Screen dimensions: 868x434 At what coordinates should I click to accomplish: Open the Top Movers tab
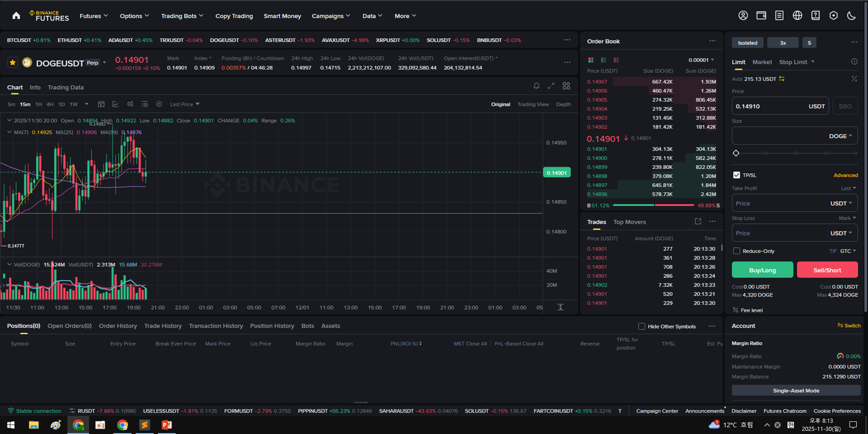point(629,222)
